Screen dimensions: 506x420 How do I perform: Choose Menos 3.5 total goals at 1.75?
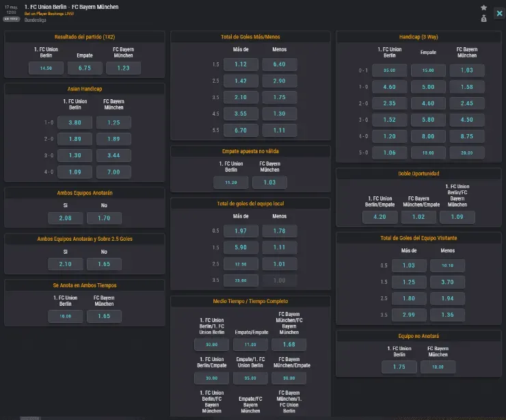(x=279, y=97)
